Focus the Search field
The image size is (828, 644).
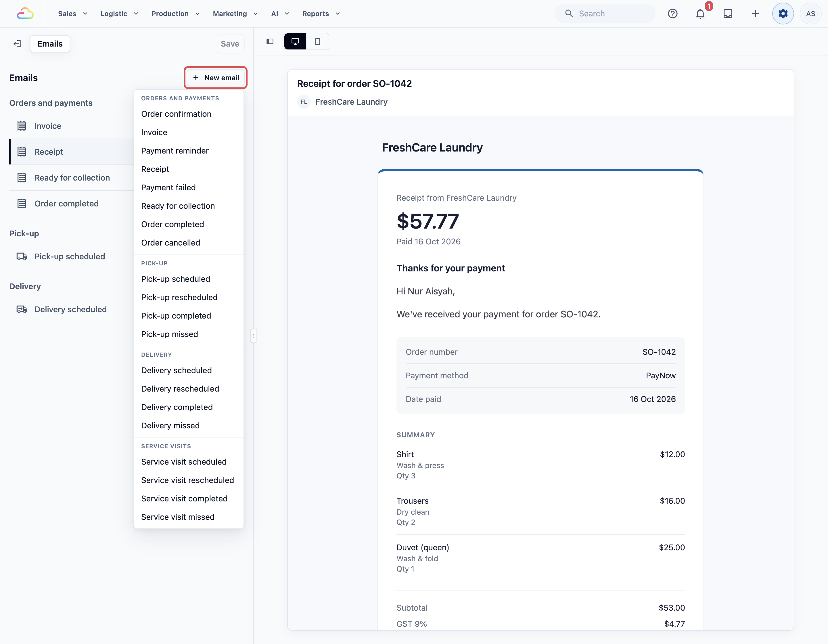605,14
